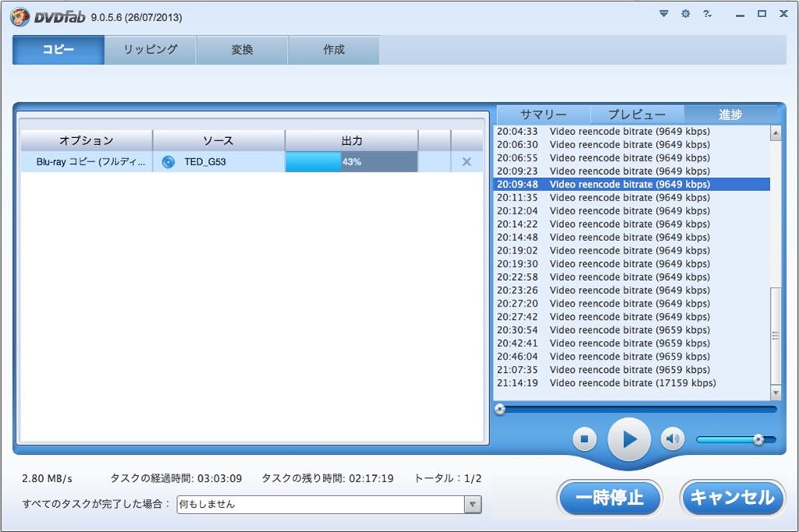Cancel the task with キャンセル button
The height and width of the screenshot is (532, 799).
(x=732, y=498)
